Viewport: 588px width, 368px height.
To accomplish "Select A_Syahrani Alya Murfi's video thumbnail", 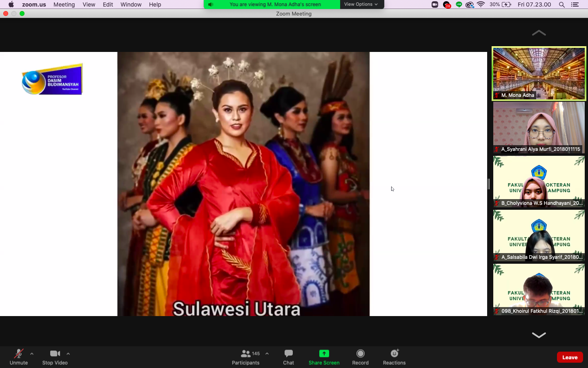I will (539, 128).
